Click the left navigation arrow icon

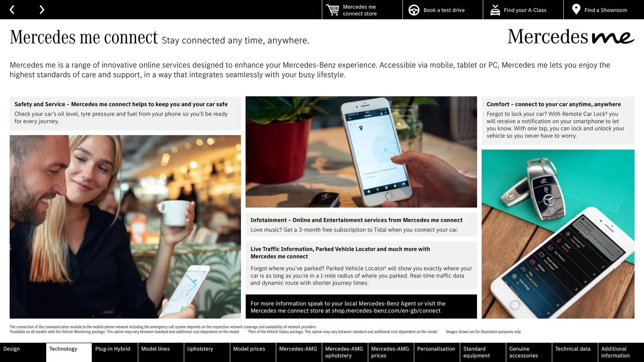[x=13, y=9]
